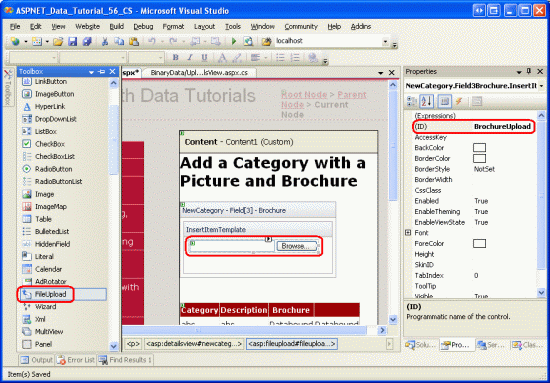Select BulletedList in the Toolbox
This screenshot has width=550, height=383.
coord(52,231)
